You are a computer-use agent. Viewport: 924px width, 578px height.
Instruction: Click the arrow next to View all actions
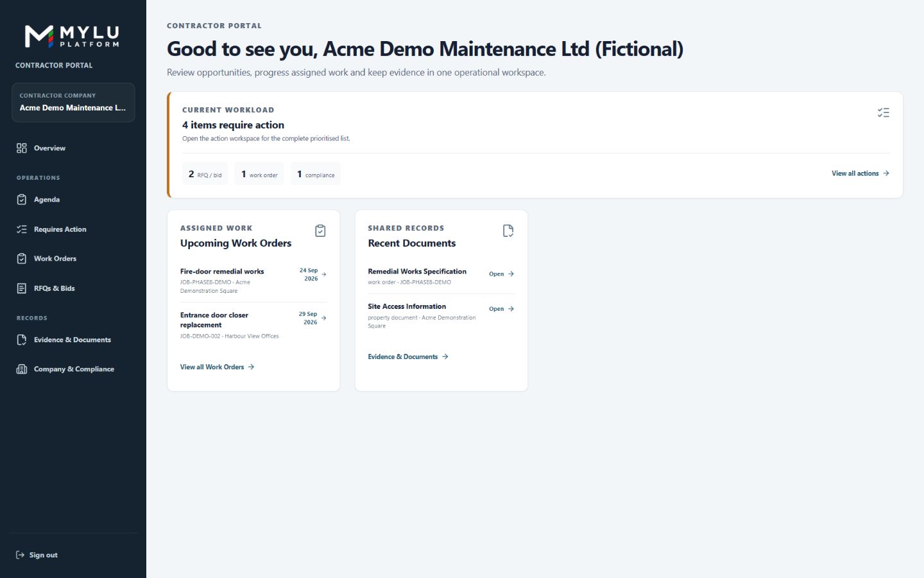pyautogui.click(x=886, y=173)
